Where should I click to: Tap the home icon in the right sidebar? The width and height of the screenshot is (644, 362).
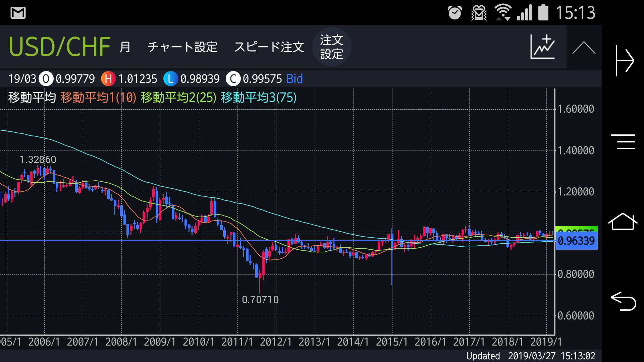(623, 222)
